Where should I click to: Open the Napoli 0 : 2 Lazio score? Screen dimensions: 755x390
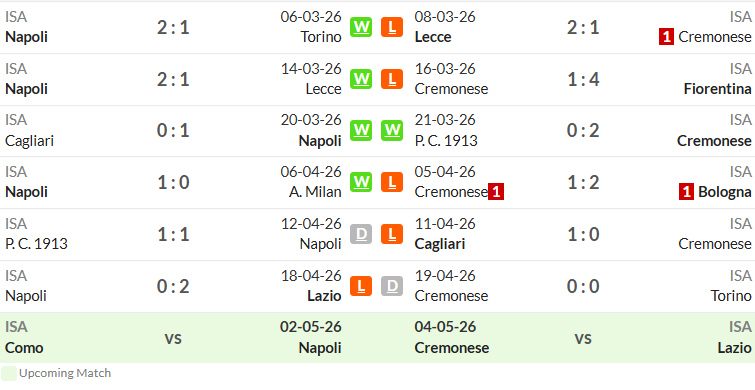[x=173, y=286]
